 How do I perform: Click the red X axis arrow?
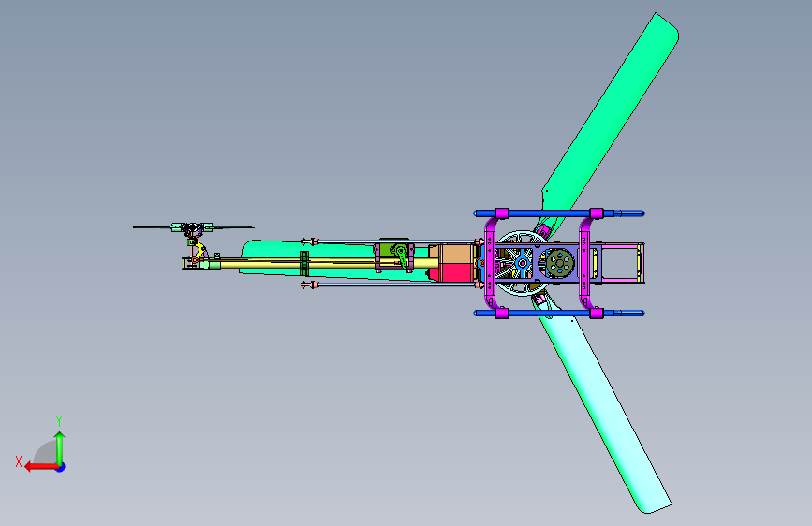[x=41, y=467]
